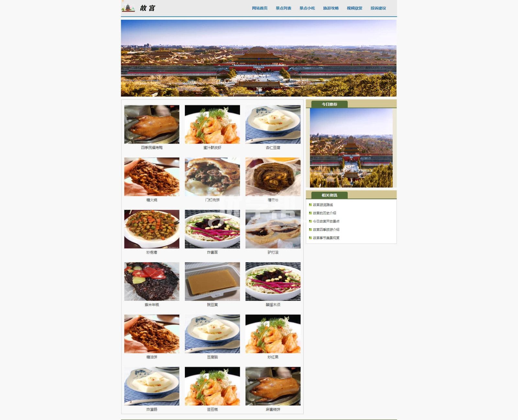Image resolution: width=518 pixels, height=420 pixels.
Task: Open the 故宫季节美景观赏 link
Action: 326,238
